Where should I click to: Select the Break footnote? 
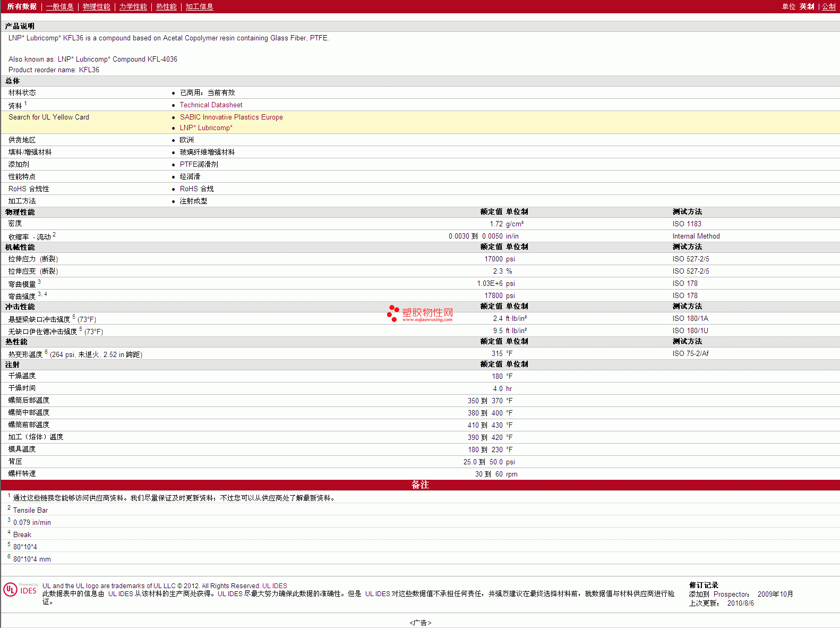pyautogui.click(x=22, y=535)
